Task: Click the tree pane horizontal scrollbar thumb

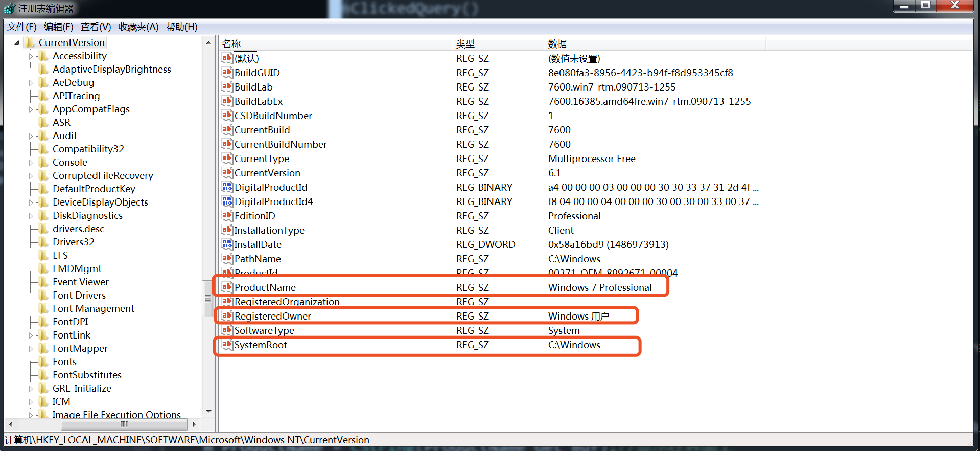Action: pos(124,424)
